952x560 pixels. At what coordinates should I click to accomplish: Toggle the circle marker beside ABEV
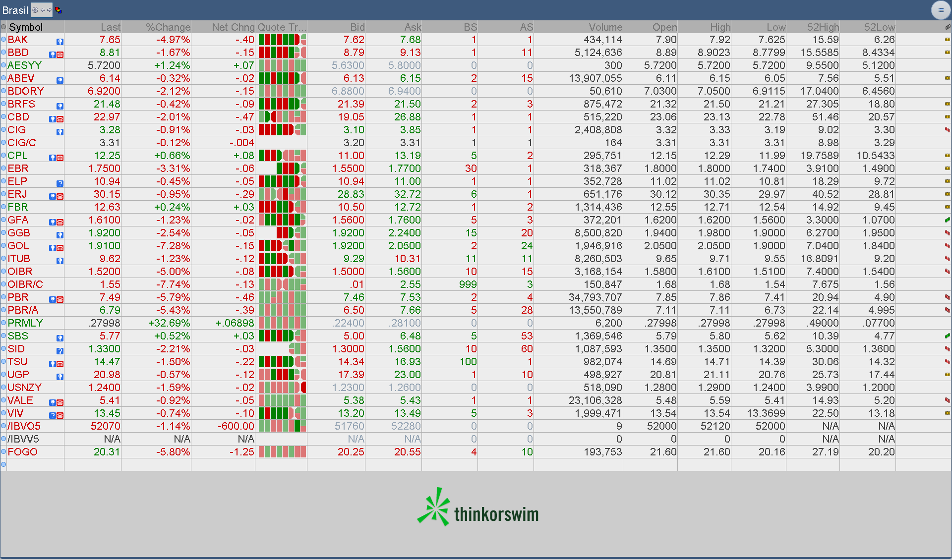point(3,78)
